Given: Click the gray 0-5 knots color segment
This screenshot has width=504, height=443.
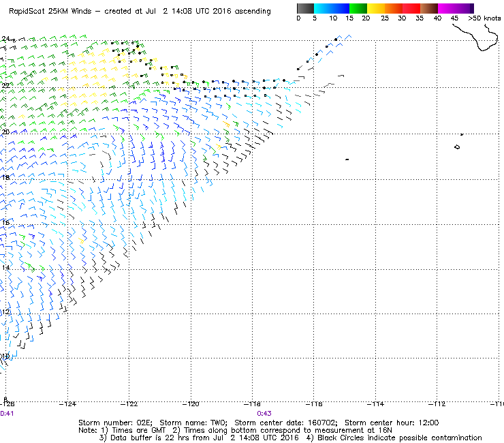Looking at the screenshot, I should 305,8.
